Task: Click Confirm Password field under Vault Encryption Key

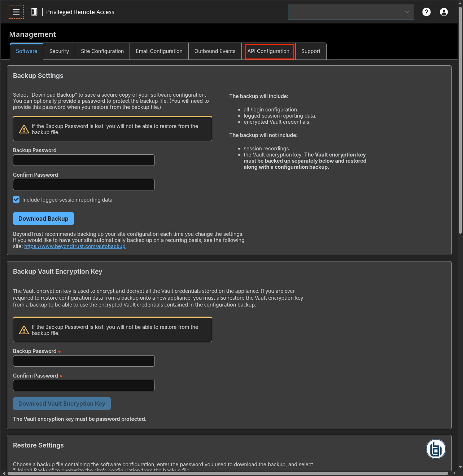Action: [84, 385]
